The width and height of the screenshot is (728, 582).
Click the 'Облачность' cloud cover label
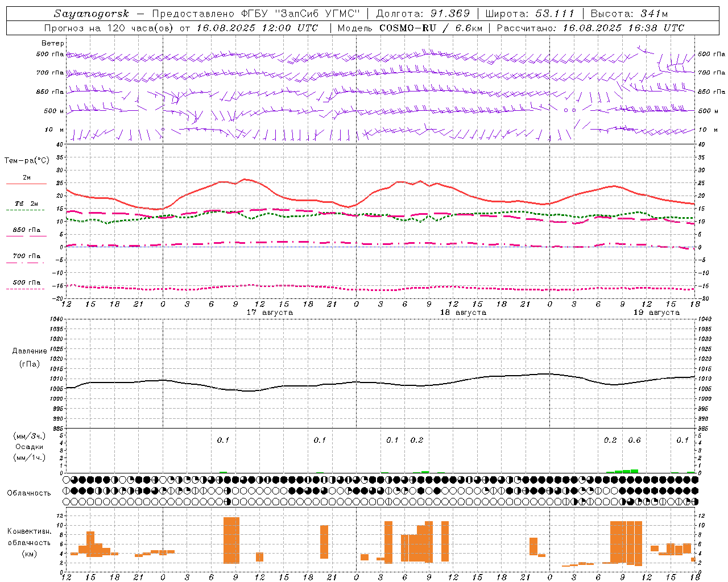(29, 493)
